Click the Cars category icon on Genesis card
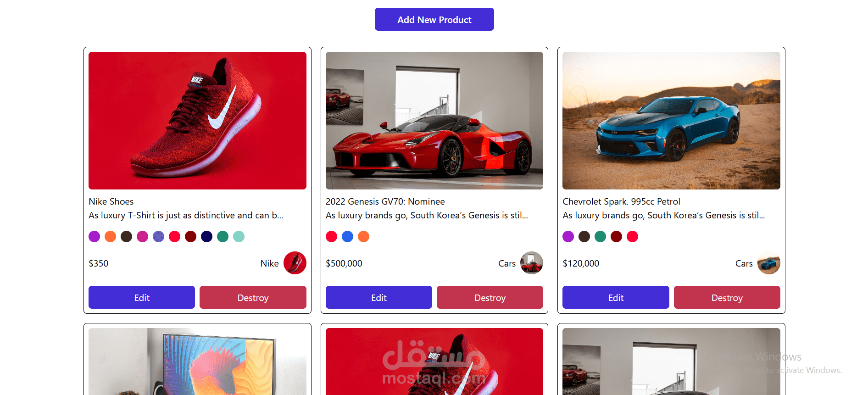The image size is (868, 395). pyautogui.click(x=532, y=263)
